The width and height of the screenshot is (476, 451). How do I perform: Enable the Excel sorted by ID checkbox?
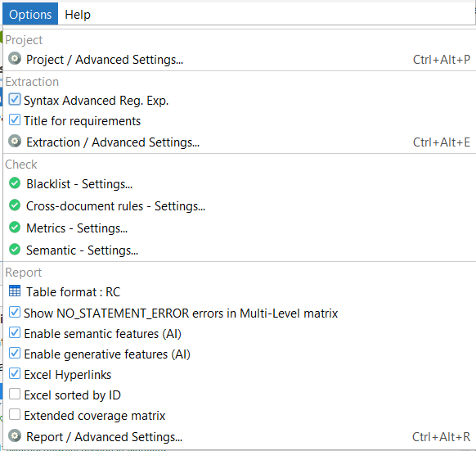pos(15,394)
